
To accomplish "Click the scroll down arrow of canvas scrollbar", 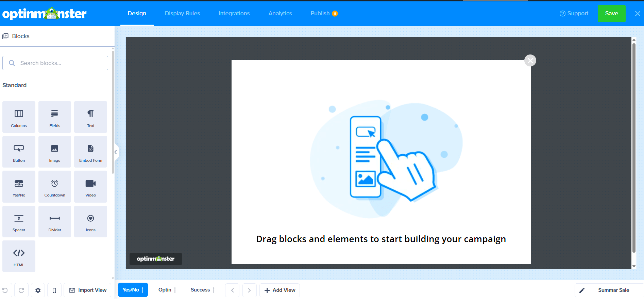I will pos(634,266).
